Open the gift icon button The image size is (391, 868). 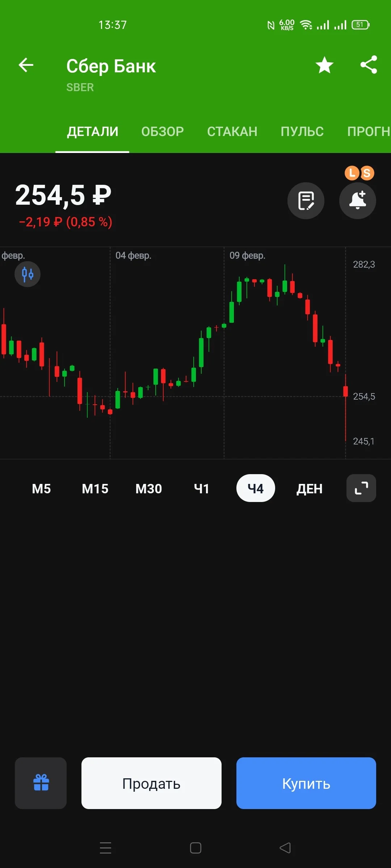pyautogui.click(x=41, y=783)
